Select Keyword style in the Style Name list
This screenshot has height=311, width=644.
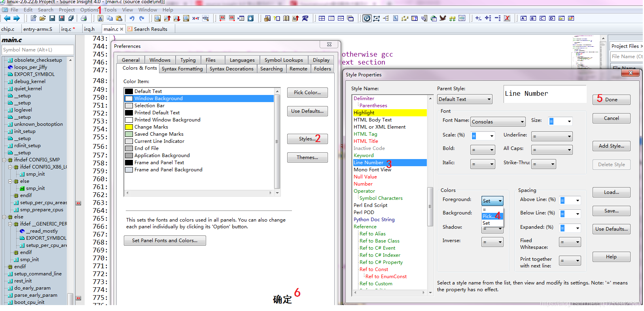point(364,155)
